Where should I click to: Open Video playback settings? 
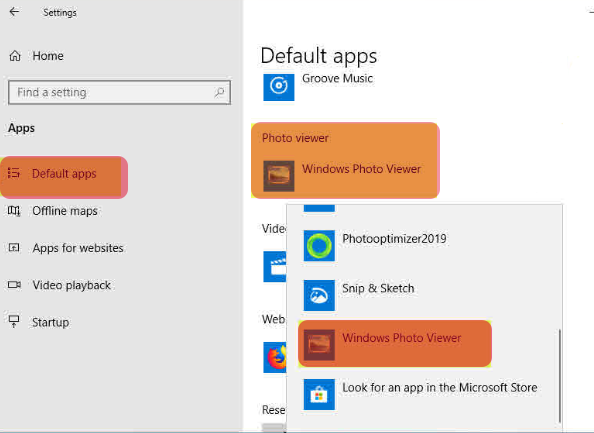pos(59,285)
